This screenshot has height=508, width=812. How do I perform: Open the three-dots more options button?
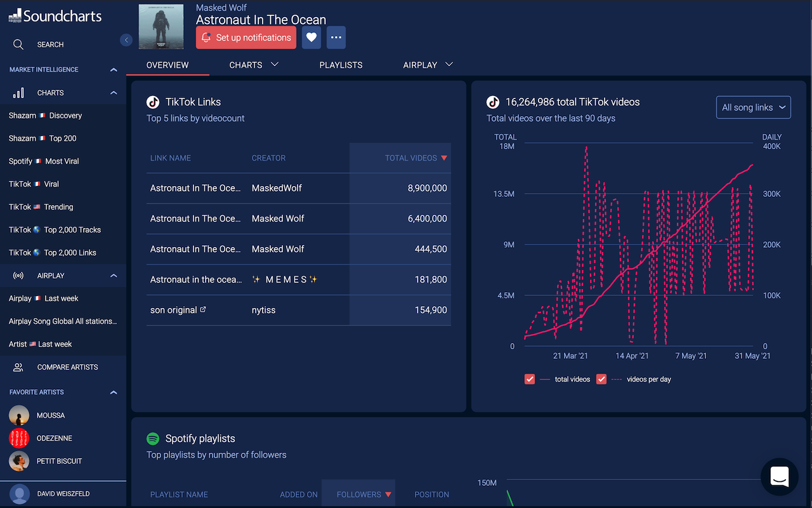tap(336, 37)
